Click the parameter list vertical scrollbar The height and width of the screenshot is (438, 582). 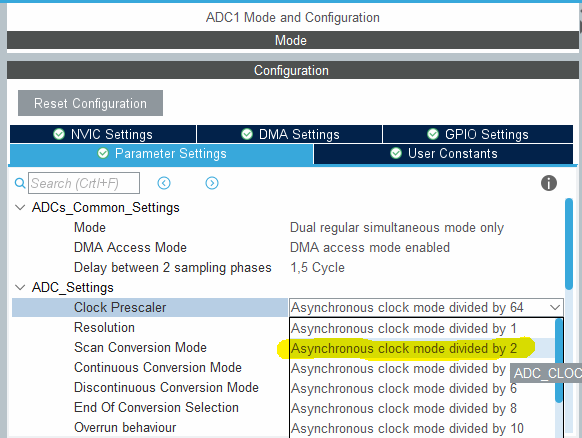(x=569, y=244)
